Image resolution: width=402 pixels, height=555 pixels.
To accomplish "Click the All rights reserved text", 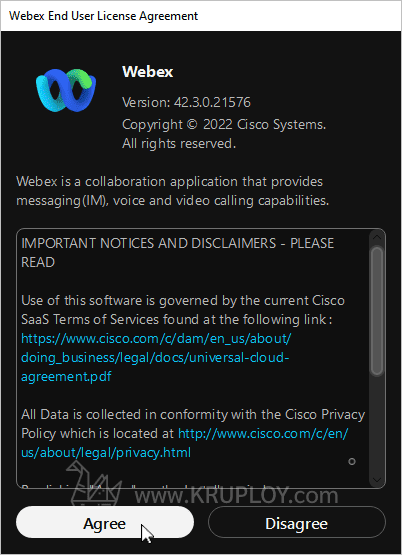I will coord(179,144).
